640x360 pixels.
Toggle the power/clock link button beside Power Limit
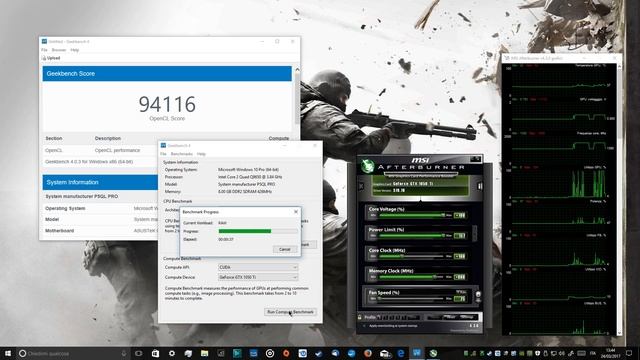tap(474, 233)
